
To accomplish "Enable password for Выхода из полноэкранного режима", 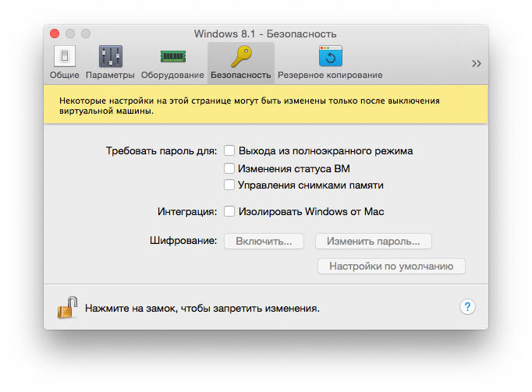I will pyautogui.click(x=229, y=150).
